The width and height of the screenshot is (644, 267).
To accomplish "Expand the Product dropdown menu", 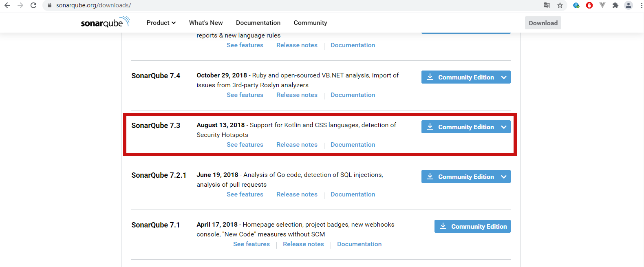I will coord(161,23).
